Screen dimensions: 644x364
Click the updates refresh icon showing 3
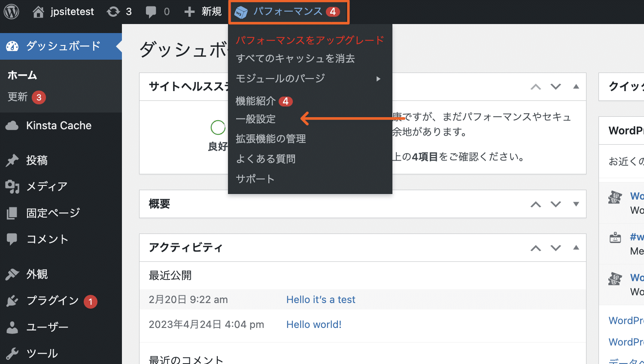[x=112, y=12]
